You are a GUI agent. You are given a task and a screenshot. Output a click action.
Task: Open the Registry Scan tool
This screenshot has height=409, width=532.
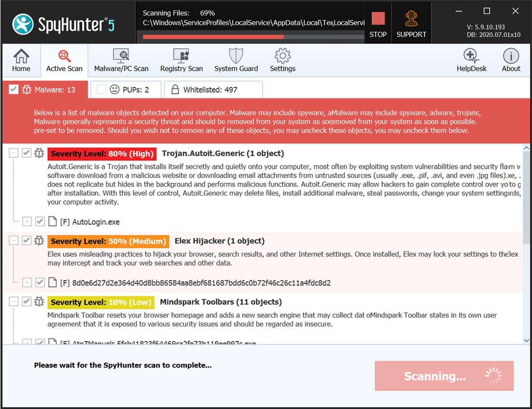tap(181, 60)
